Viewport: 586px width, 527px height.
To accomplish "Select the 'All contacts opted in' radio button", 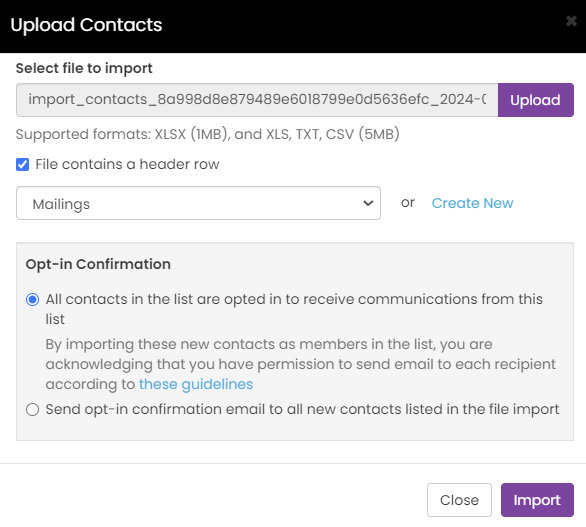I will [x=33, y=299].
